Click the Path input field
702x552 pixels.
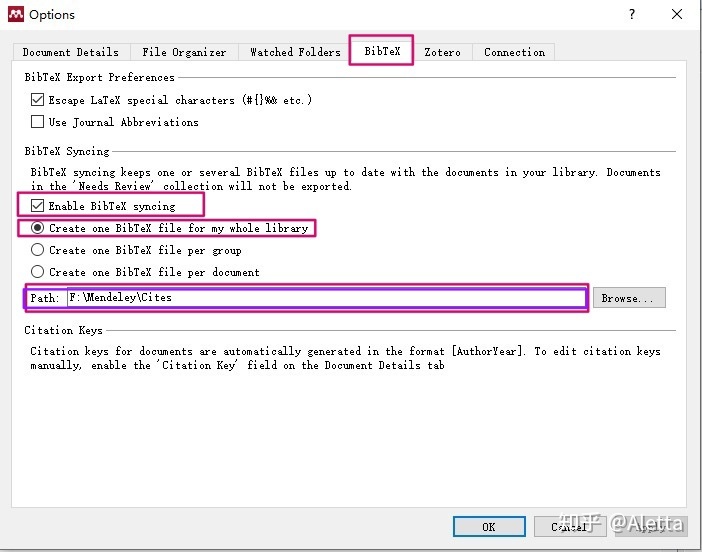[x=326, y=298]
